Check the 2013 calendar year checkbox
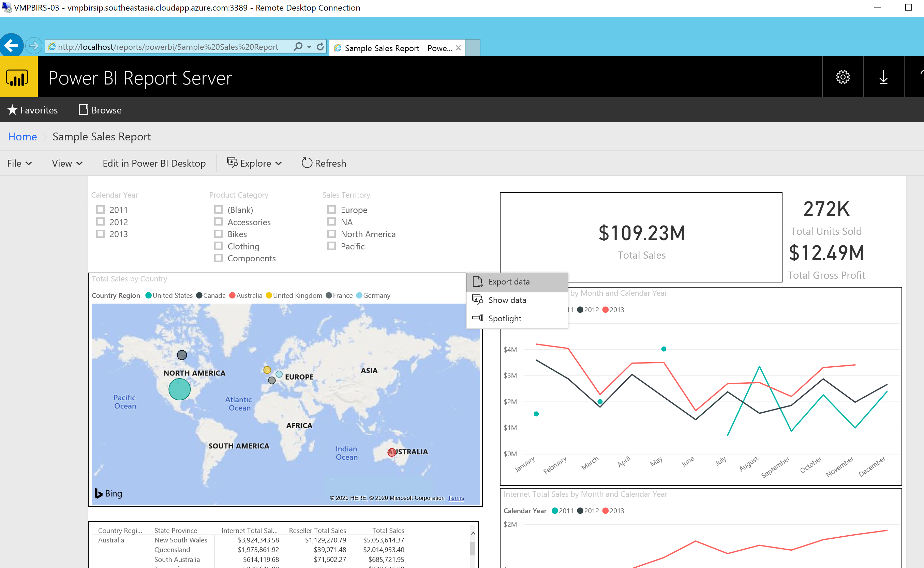Screen dimensions: 924x568 click(x=100, y=234)
